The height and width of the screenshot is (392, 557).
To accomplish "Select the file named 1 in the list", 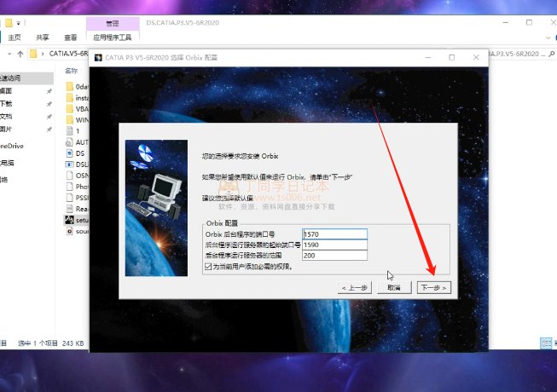I will pos(78,131).
